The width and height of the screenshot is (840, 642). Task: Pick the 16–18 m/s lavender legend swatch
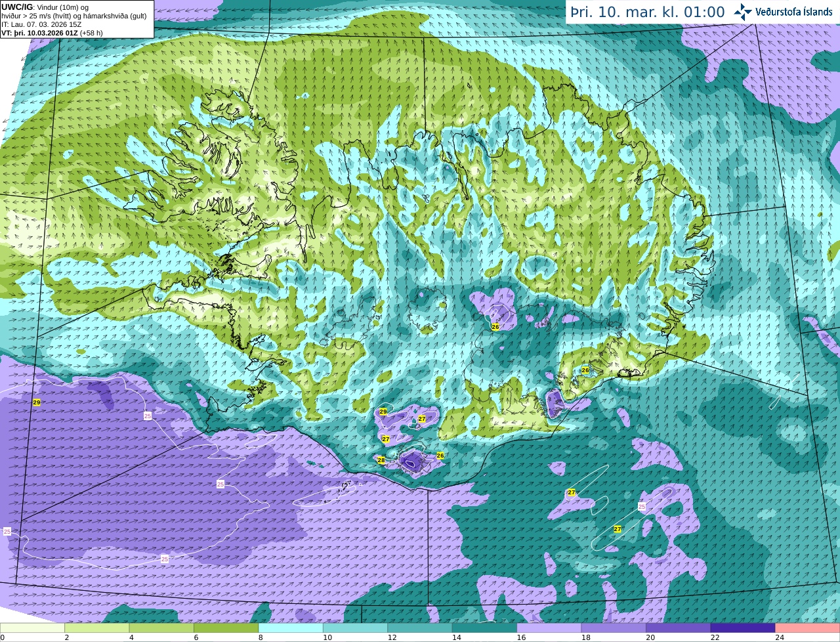coord(549,628)
